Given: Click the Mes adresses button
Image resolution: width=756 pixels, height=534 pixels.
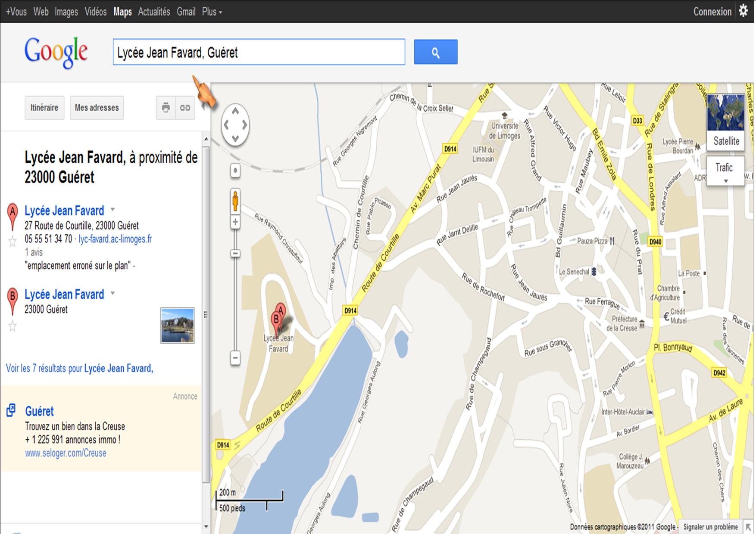Looking at the screenshot, I should (97, 108).
